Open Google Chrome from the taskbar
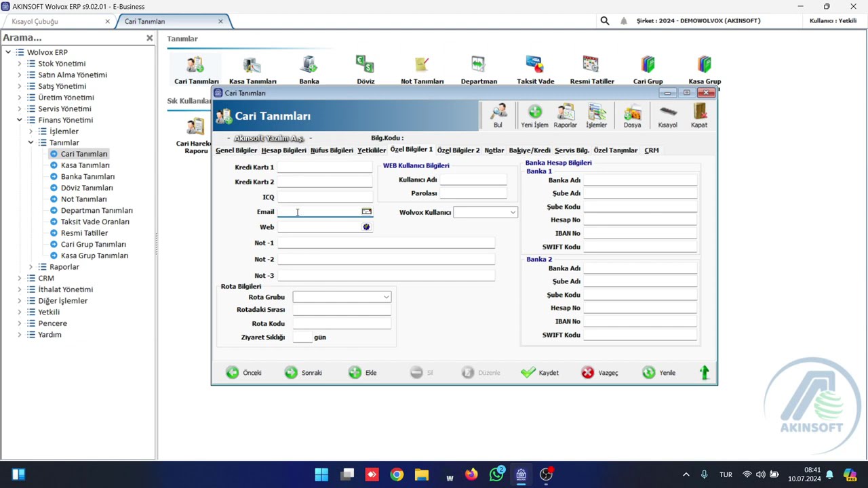868x488 pixels. pyautogui.click(x=397, y=474)
